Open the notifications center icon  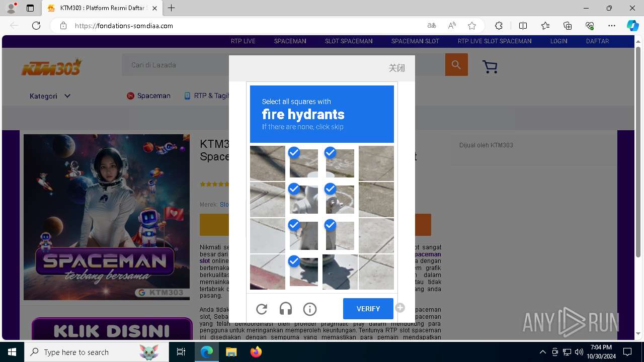627,352
